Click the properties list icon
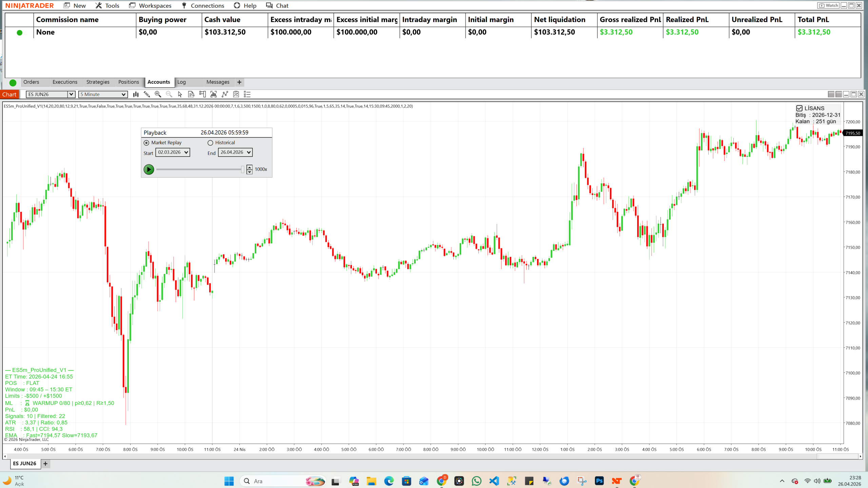This screenshot has width=868, height=488. click(x=247, y=95)
